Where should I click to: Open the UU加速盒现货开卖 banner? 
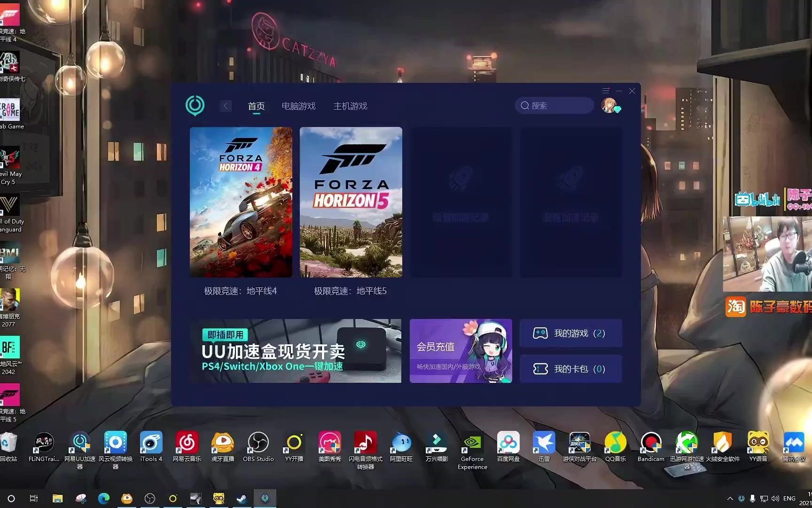296,351
